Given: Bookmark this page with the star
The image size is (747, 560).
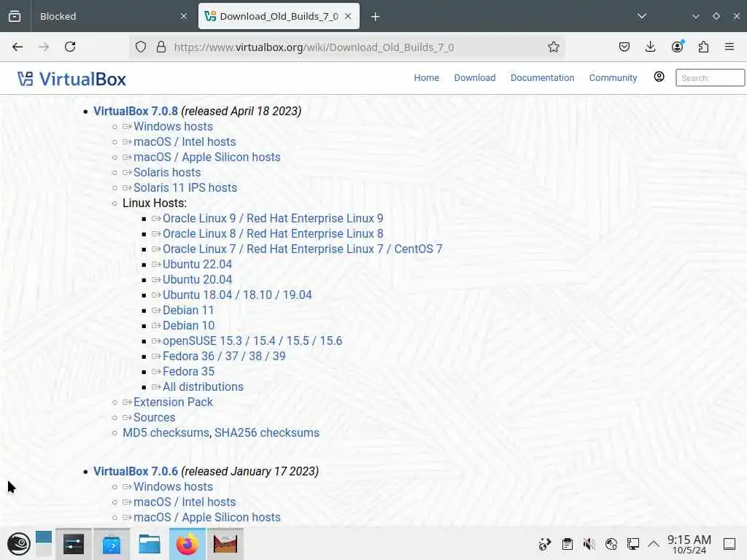Looking at the screenshot, I should pos(553,47).
